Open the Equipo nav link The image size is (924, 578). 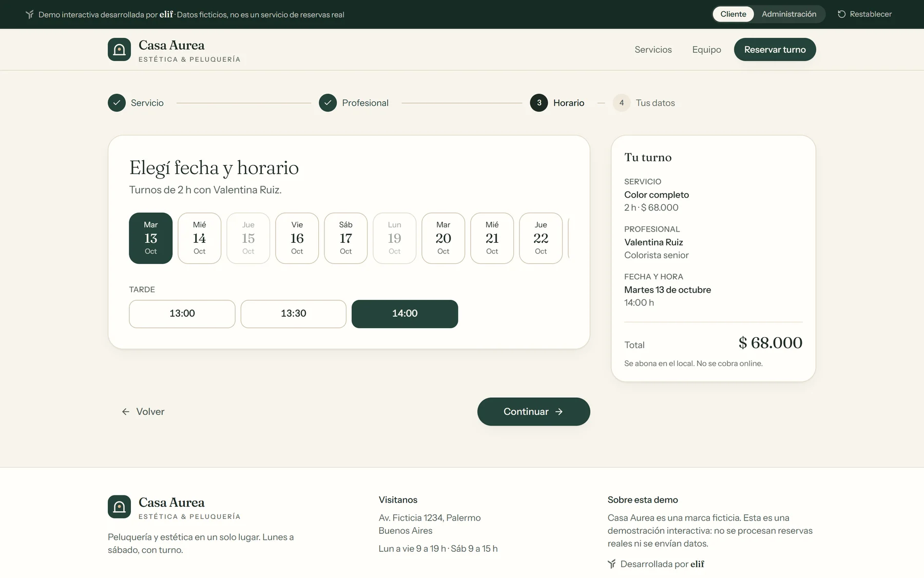click(x=706, y=49)
